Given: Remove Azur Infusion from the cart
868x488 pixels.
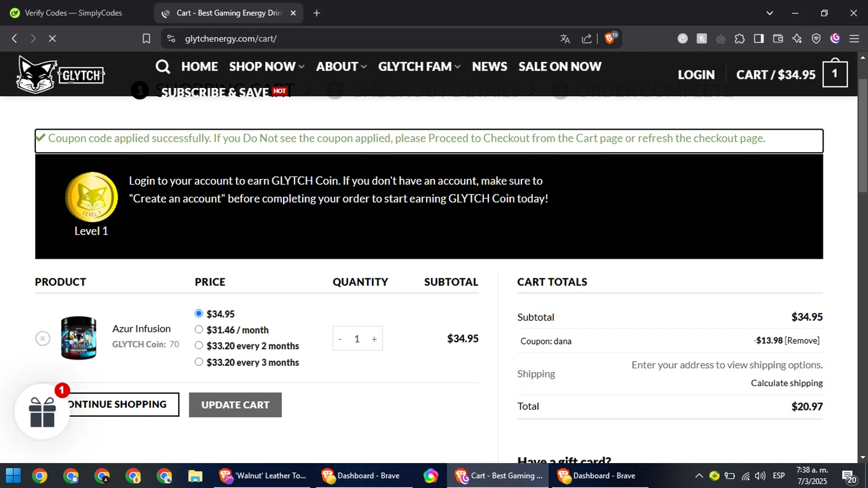Looking at the screenshot, I should (x=43, y=339).
